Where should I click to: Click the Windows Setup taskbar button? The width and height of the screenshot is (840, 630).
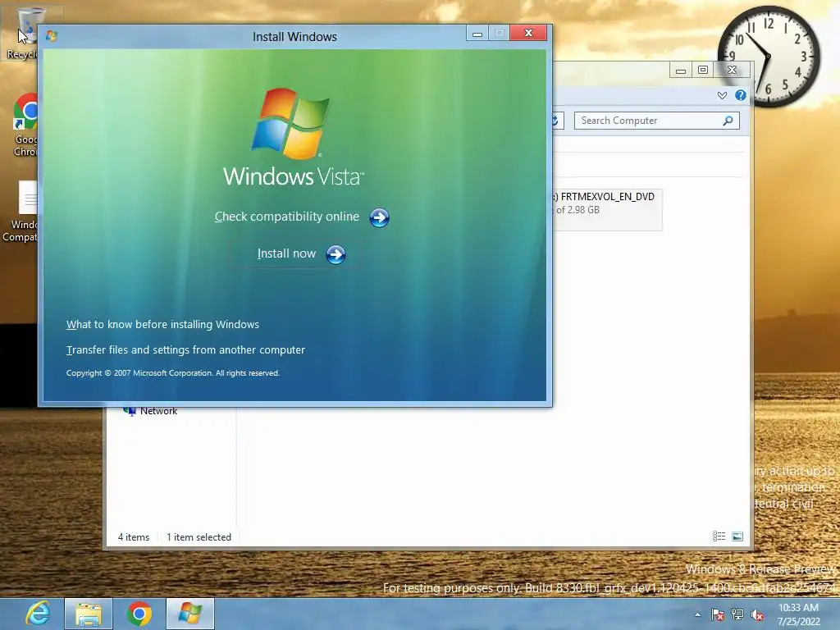point(190,614)
